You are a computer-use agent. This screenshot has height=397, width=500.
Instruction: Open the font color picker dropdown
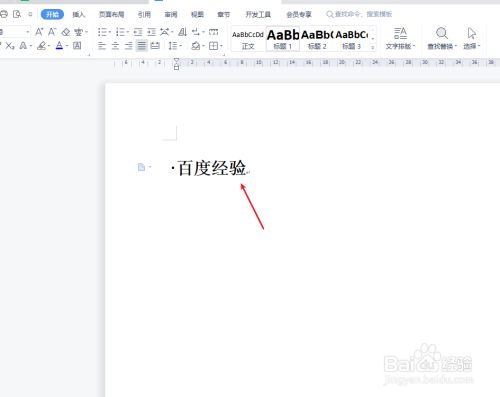67,46
